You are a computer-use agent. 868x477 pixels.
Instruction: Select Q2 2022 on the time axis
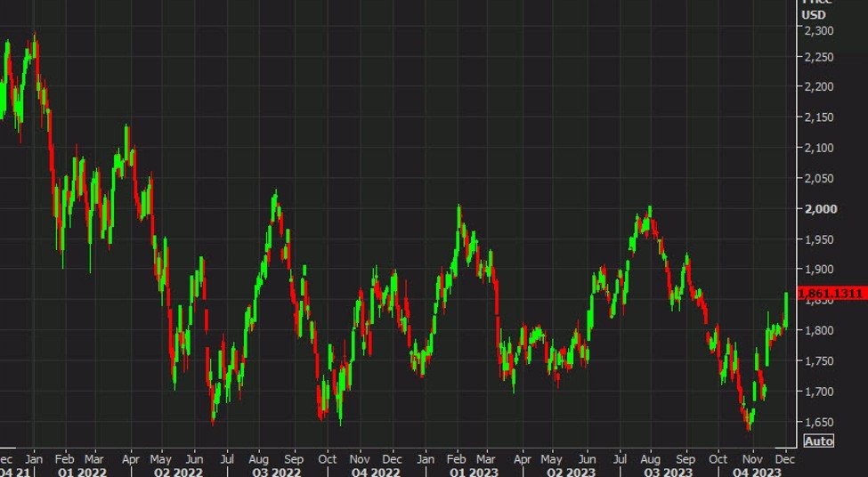pos(178,472)
